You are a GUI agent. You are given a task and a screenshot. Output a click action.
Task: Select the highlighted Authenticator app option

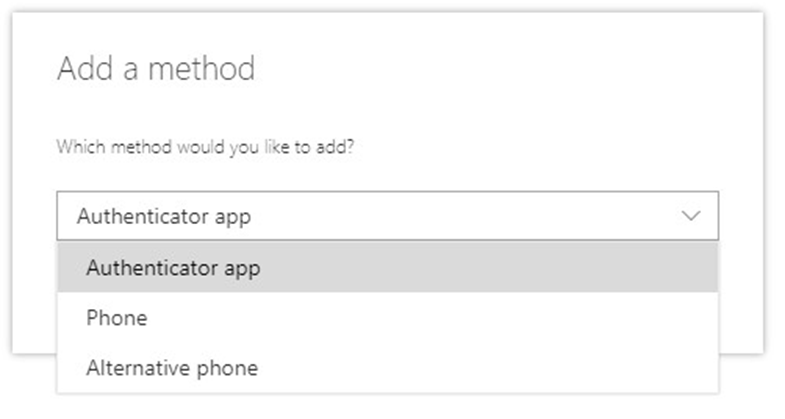coord(173,268)
